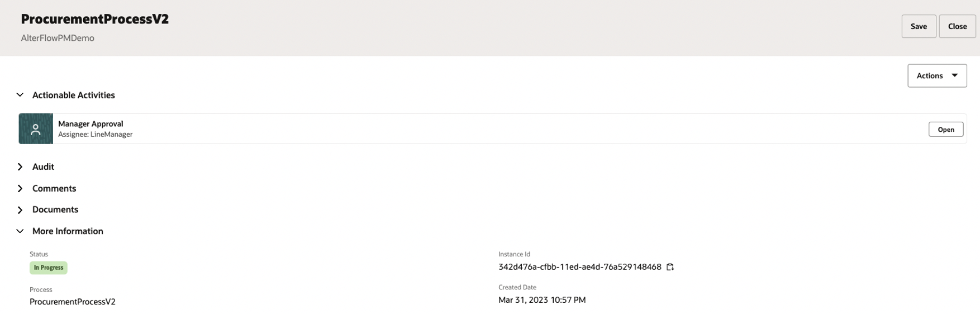The width and height of the screenshot is (980, 314).
Task: Expand the Documents section chevron
Action: click(x=20, y=210)
